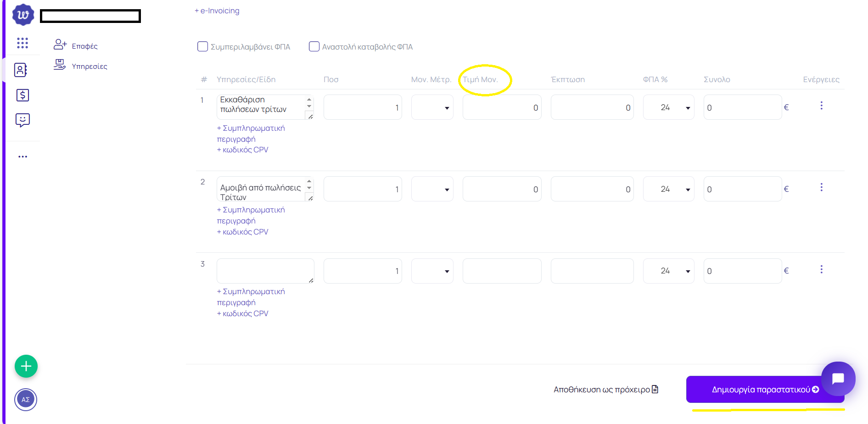Click the Υπηρεσίες hand-box icon
This screenshot has width=868, height=424.
click(x=60, y=65)
